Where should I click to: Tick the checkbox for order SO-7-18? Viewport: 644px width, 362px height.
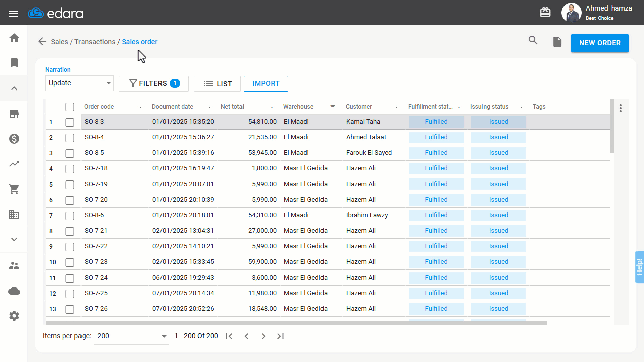(x=70, y=169)
